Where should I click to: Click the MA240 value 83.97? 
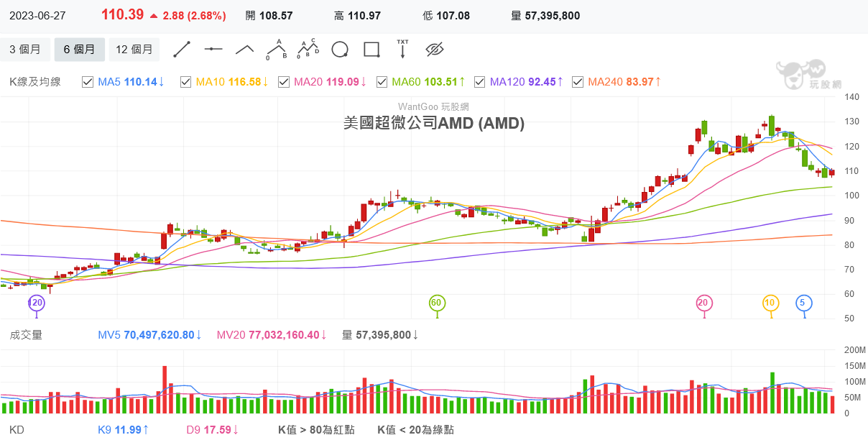[x=640, y=82]
